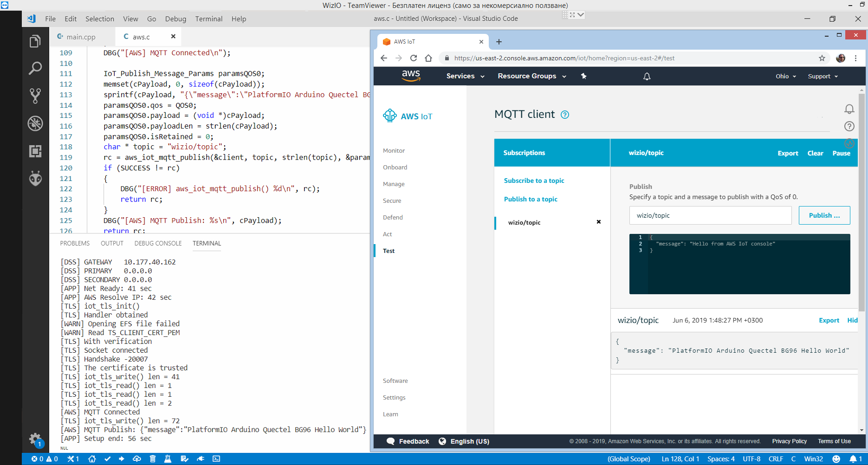Image resolution: width=868 pixels, height=465 pixels.
Task: Expand the Resource Groups dropdown
Action: point(532,76)
